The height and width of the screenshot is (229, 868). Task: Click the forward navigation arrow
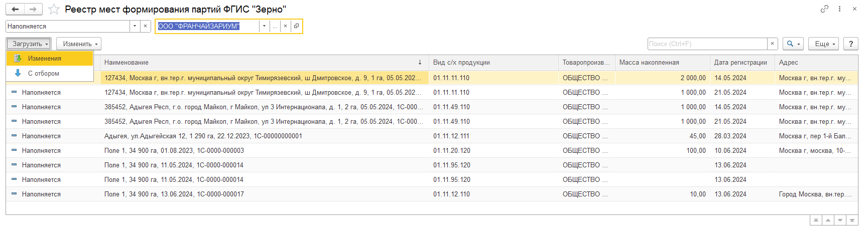[33, 9]
